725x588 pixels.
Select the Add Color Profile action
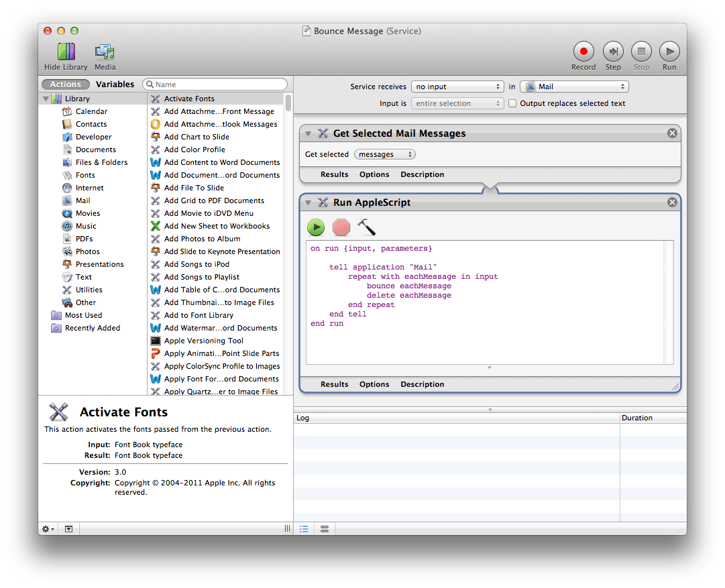click(x=216, y=150)
